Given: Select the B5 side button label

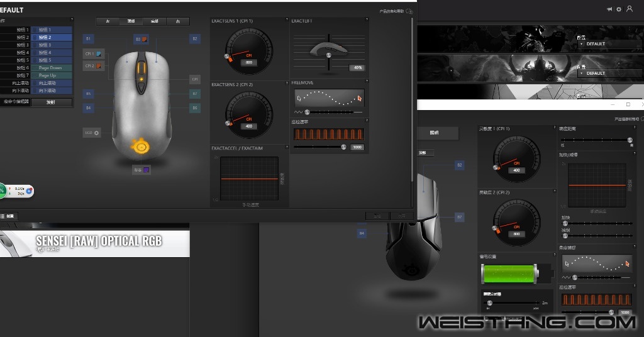Looking at the screenshot, I should coord(88,94).
